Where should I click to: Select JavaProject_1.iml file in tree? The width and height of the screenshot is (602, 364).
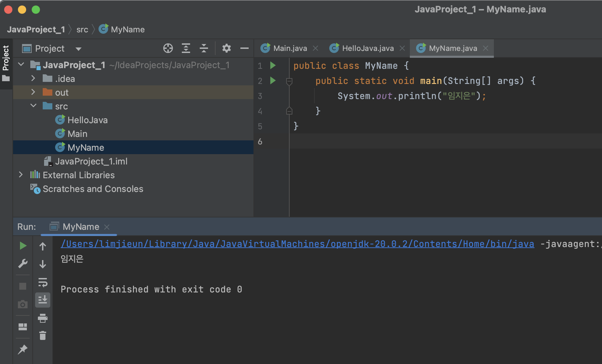coord(91,161)
